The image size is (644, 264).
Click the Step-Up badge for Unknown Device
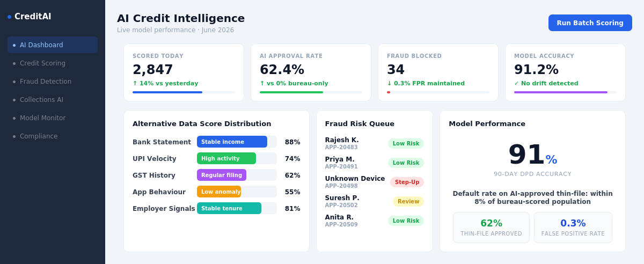coord(407,182)
